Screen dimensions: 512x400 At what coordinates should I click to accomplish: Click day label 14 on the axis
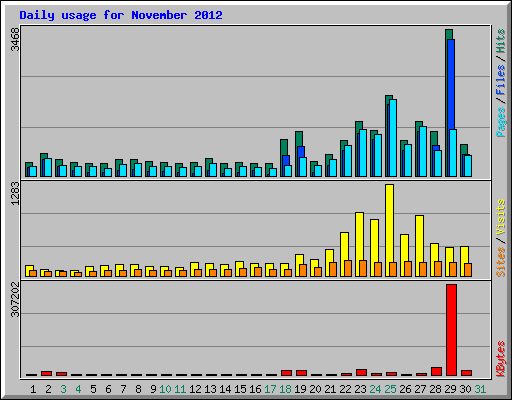coord(225,389)
